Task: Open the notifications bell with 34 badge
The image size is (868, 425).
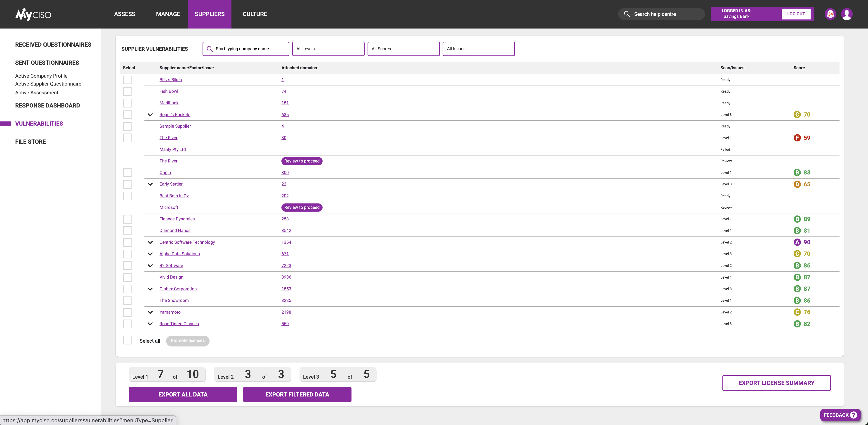Action: click(x=830, y=14)
